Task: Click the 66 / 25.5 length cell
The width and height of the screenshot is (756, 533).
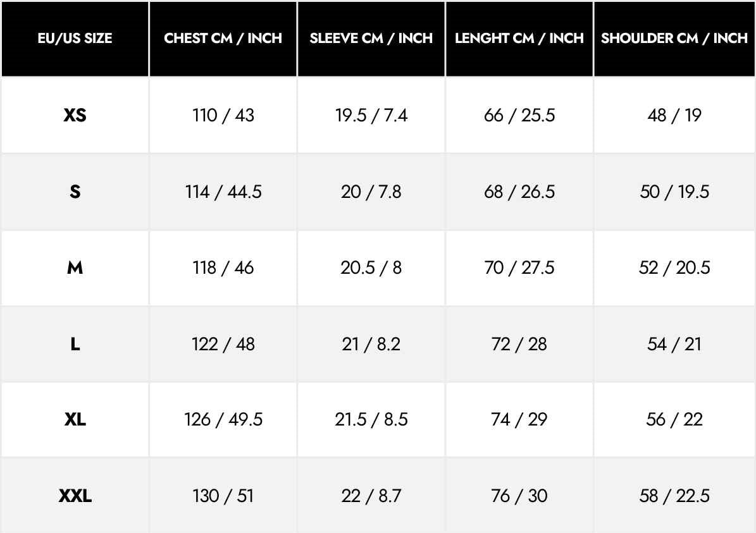Action: 519,116
